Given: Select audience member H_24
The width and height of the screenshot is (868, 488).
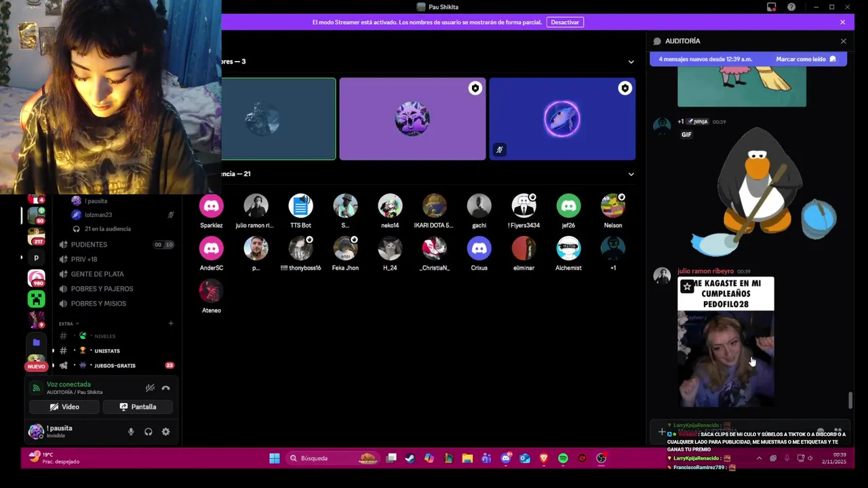Looking at the screenshot, I should (x=390, y=254).
